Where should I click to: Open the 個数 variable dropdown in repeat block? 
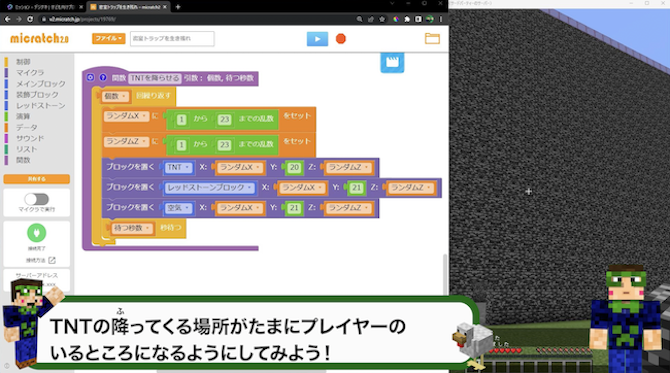click(x=115, y=96)
